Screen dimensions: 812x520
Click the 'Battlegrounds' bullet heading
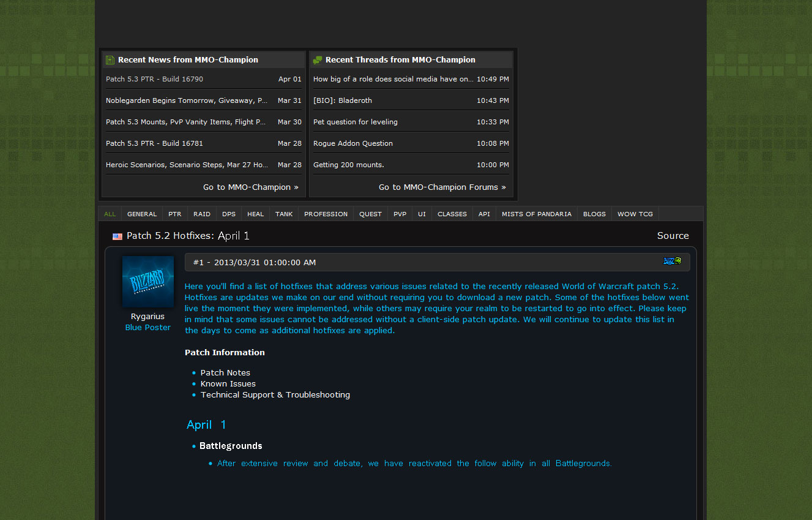coord(231,446)
